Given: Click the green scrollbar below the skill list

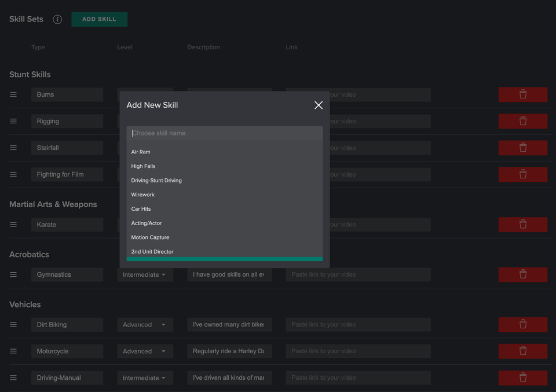Looking at the screenshot, I should pyautogui.click(x=224, y=258).
